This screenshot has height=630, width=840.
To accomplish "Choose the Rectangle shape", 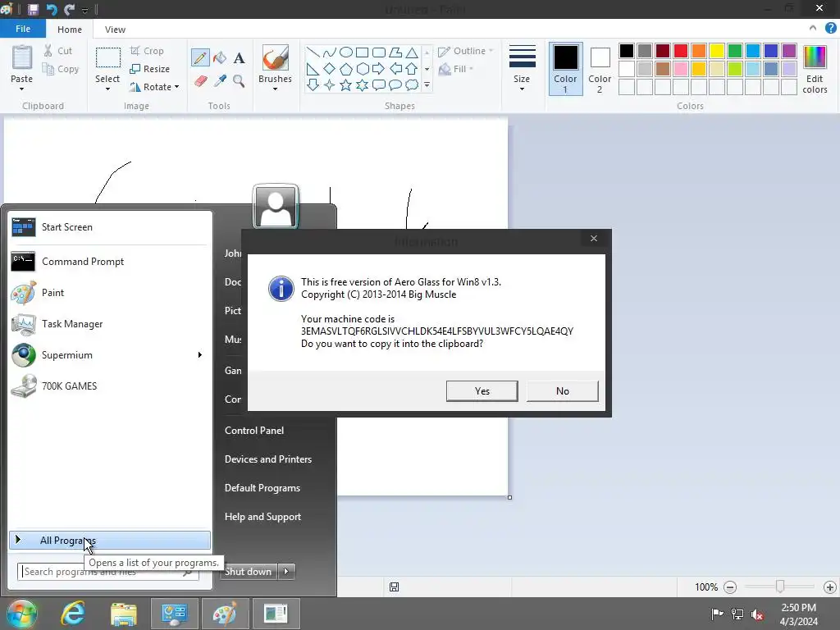I will click(x=362, y=52).
